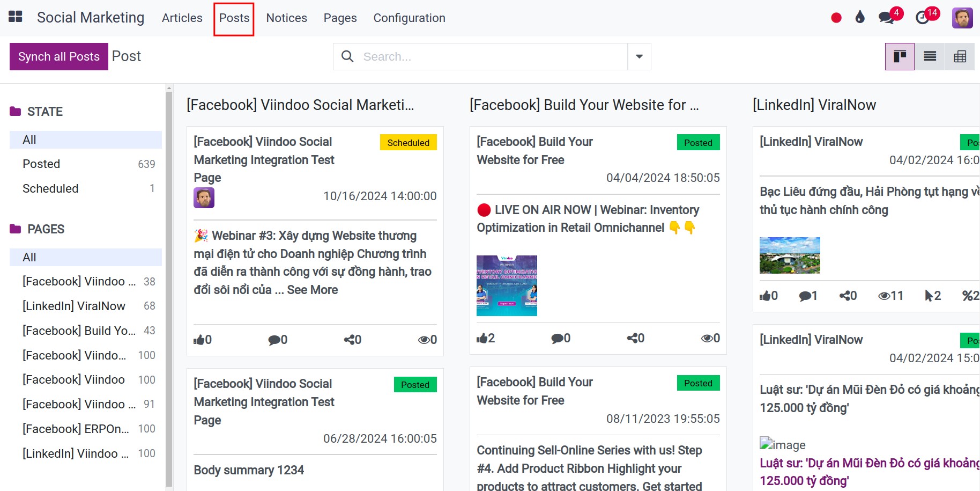Switch to list view

coord(930,56)
